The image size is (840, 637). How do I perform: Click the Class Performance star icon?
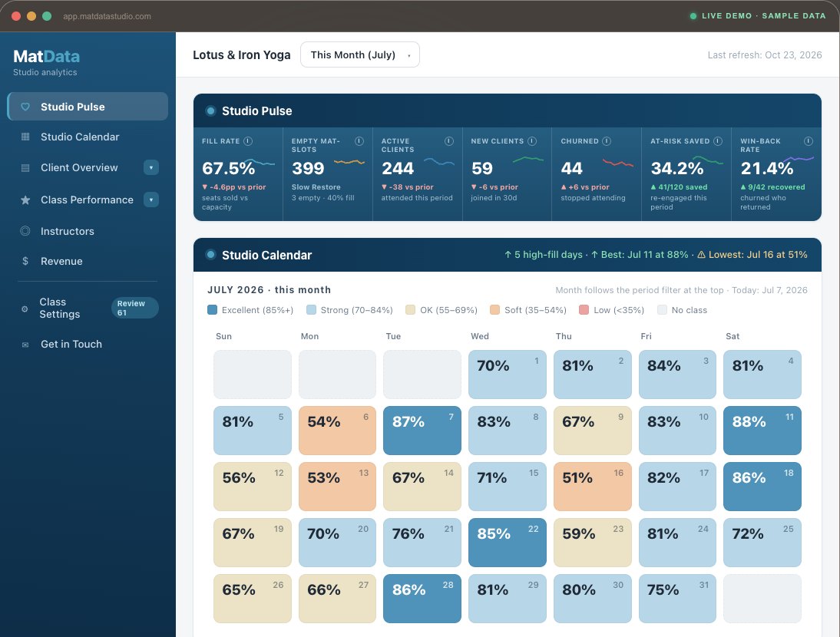25,200
